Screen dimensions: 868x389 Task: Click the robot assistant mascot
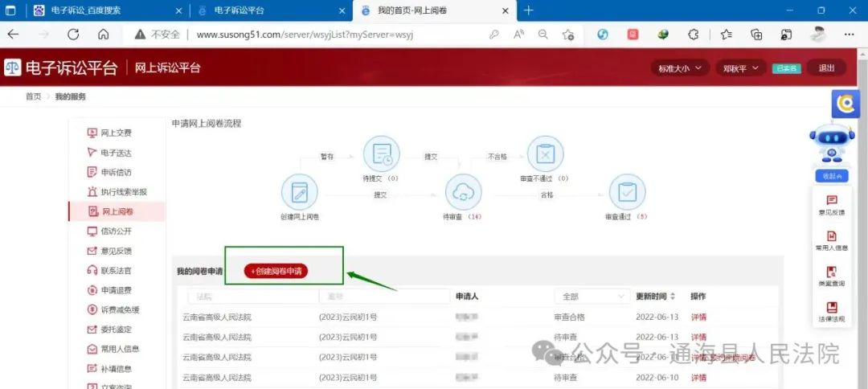(832, 143)
